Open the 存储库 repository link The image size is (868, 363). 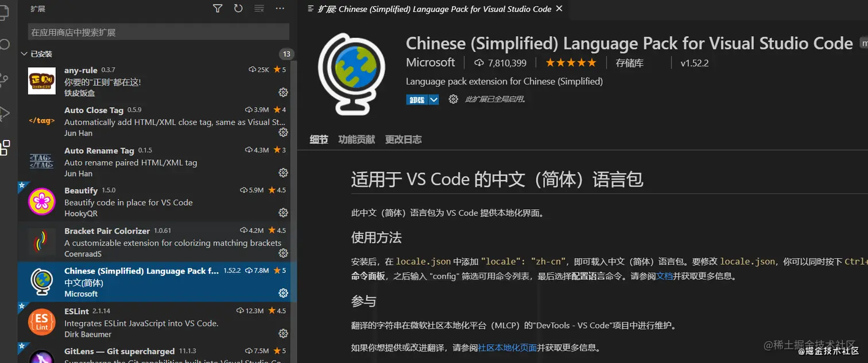coord(630,63)
